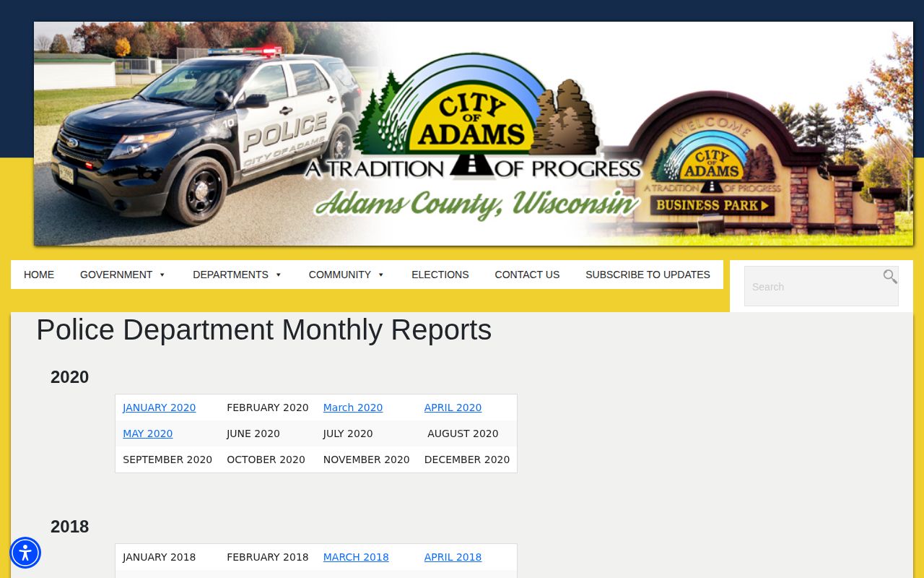The image size is (924, 578).
Task: Expand the Departments menu arrow
Action: tap(279, 275)
